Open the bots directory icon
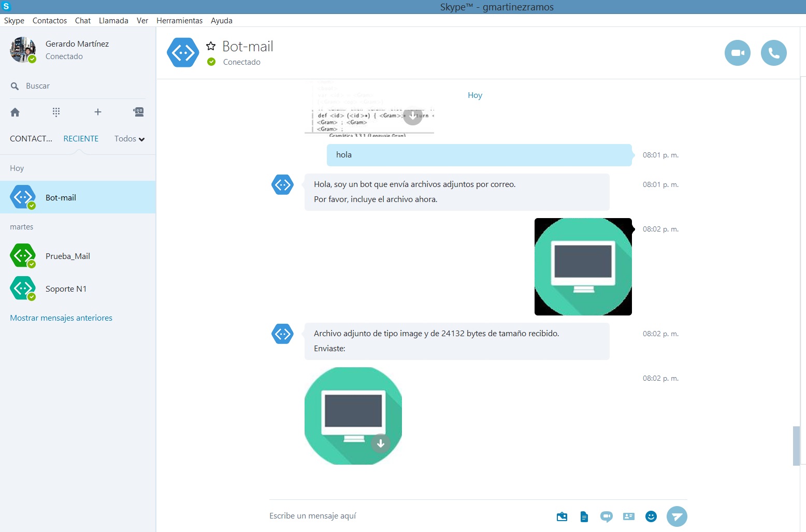806x532 pixels. (138, 112)
